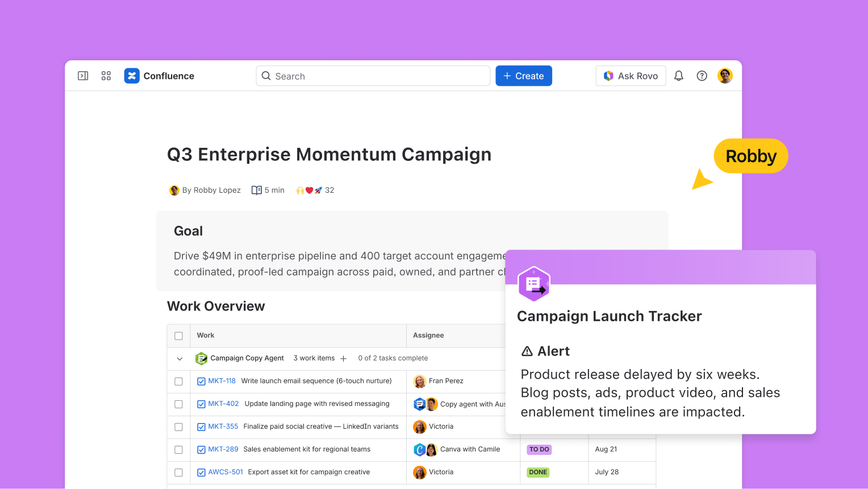Click the Confluence logo icon
This screenshot has height=489, width=868.
click(x=132, y=76)
